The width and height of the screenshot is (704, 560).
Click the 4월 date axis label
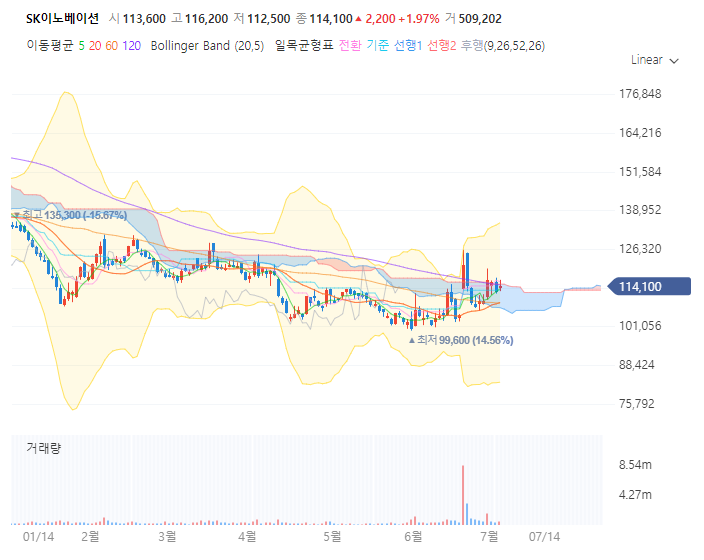click(x=247, y=536)
